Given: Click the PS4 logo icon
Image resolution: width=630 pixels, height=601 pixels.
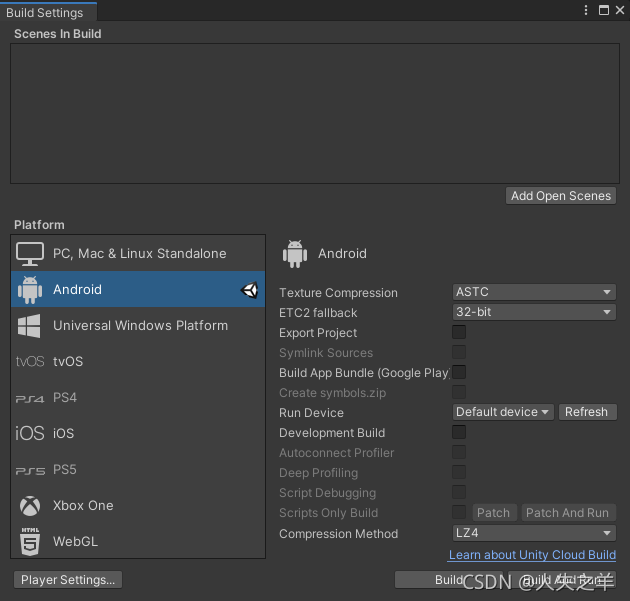Looking at the screenshot, I should point(30,399).
